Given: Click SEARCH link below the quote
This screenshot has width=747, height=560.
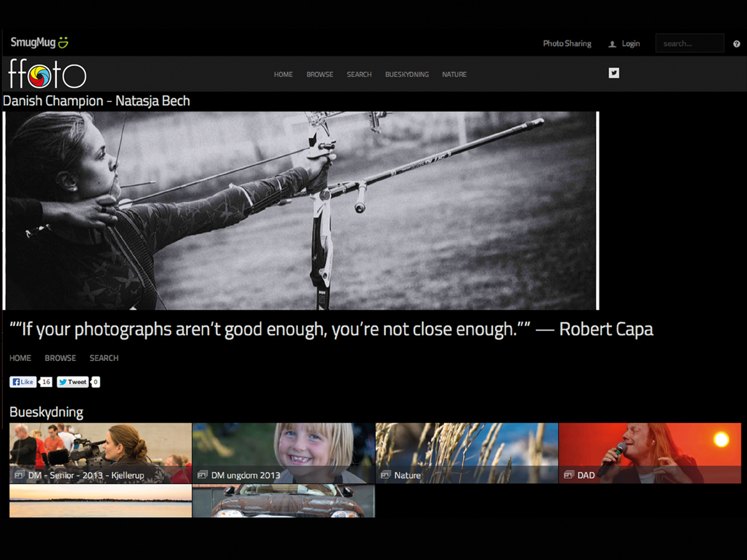Looking at the screenshot, I should (104, 358).
